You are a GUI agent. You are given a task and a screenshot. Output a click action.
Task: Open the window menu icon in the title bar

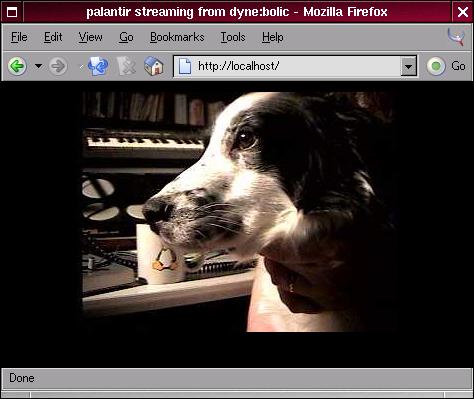click(12, 12)
